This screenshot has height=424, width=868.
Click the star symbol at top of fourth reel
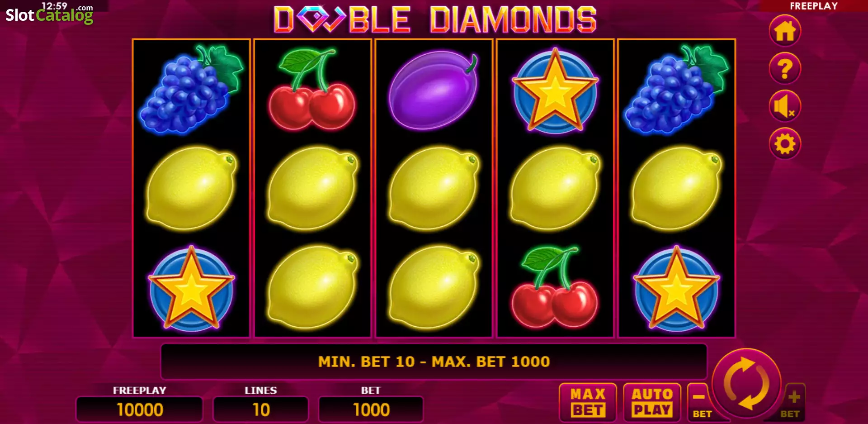click(x=555, y=90)
